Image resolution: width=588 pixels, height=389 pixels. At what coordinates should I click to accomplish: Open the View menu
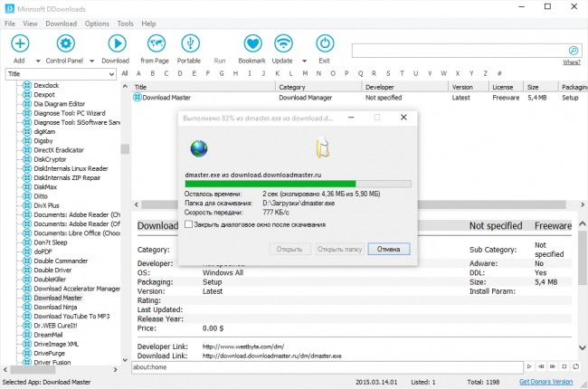pos(31,24)
